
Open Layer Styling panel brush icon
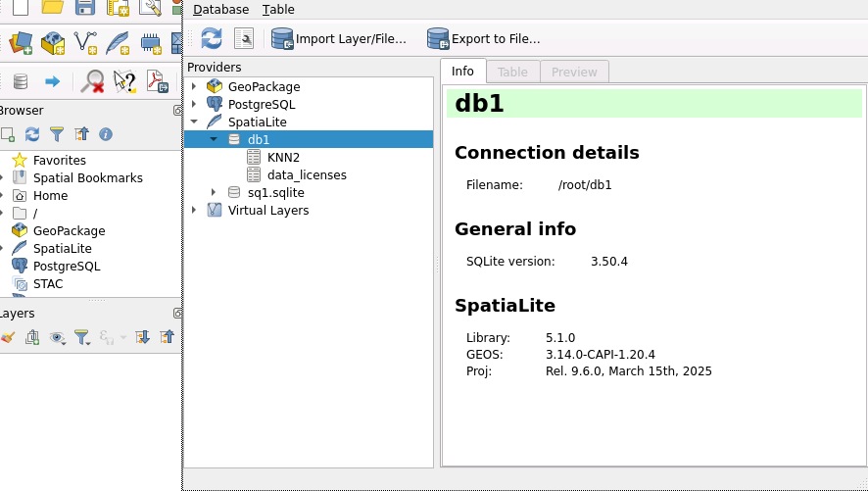pos(8,337)
